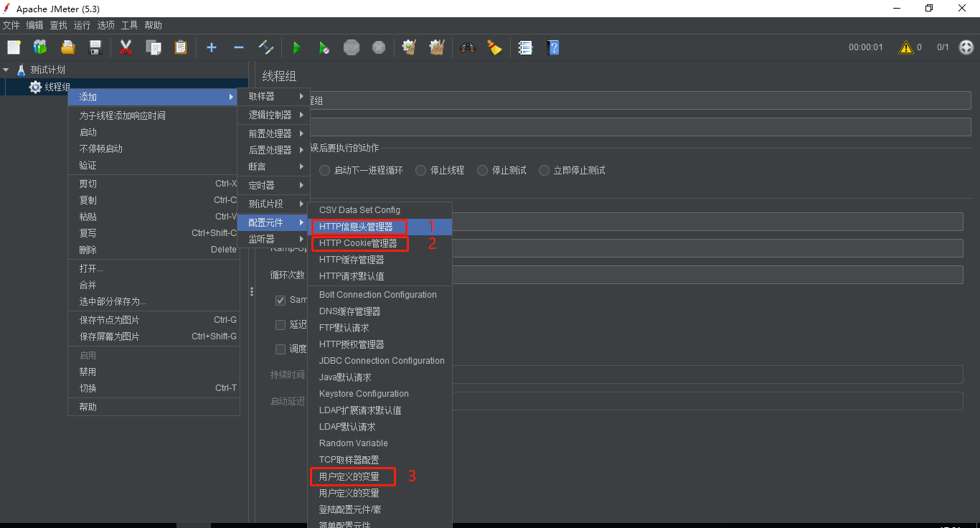Image resolution: width=980 pixels, height=528 pixels.
Task: Open the 帮助 menu
Action: pos(154,25)
